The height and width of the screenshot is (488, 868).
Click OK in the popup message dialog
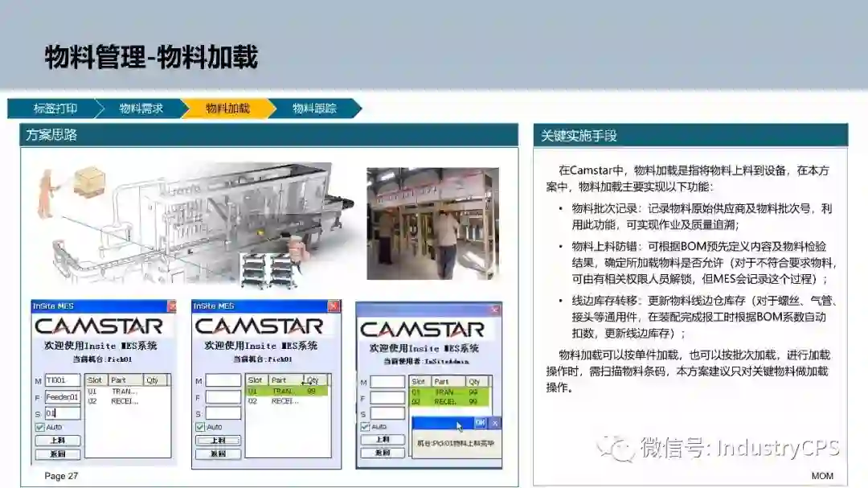[480, 423]
